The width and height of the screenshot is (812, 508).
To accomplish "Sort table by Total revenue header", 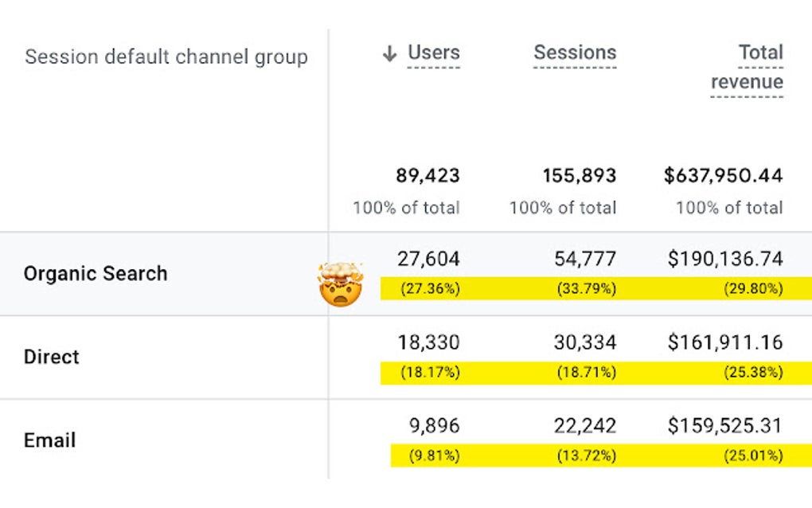I will (x=747, y=67).
